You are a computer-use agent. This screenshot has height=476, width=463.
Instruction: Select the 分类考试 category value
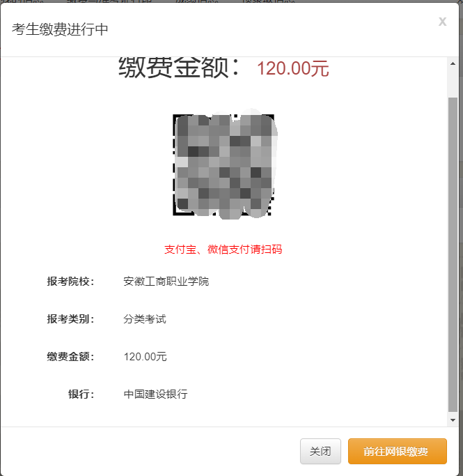tap(145, 319)
